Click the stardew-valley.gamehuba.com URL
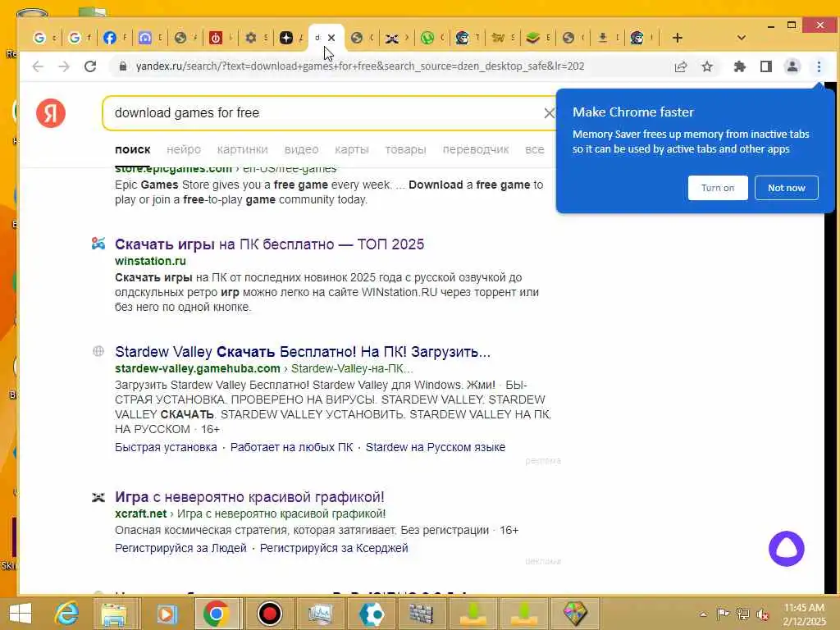Viewport: 840px width, 630px height. (198, 368)
